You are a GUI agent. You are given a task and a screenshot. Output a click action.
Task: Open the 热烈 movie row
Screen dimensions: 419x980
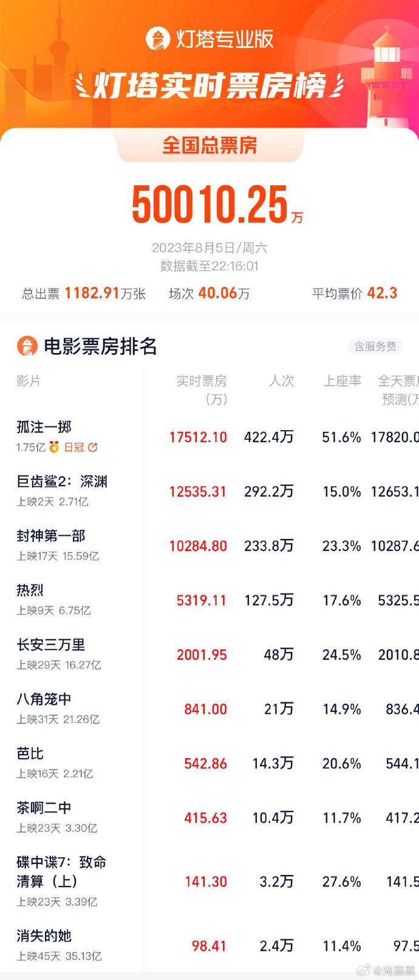[x=209, y=600]
